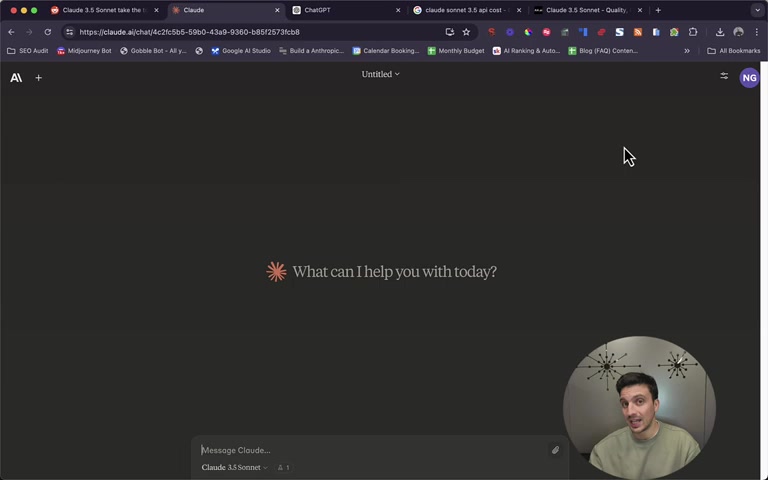Open the extensions puzzle icon
The width and height of the screenshot is (768, 480).
coord(693,32)
